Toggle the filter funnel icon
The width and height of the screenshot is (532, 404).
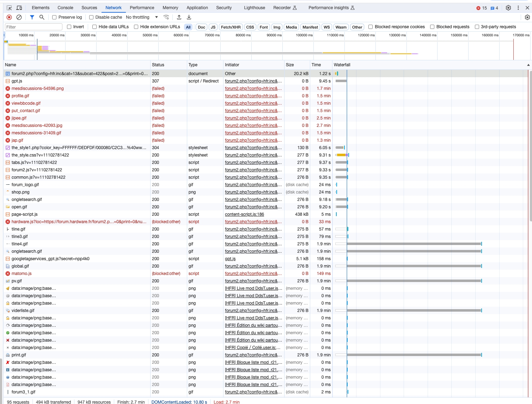pos(32,17)
